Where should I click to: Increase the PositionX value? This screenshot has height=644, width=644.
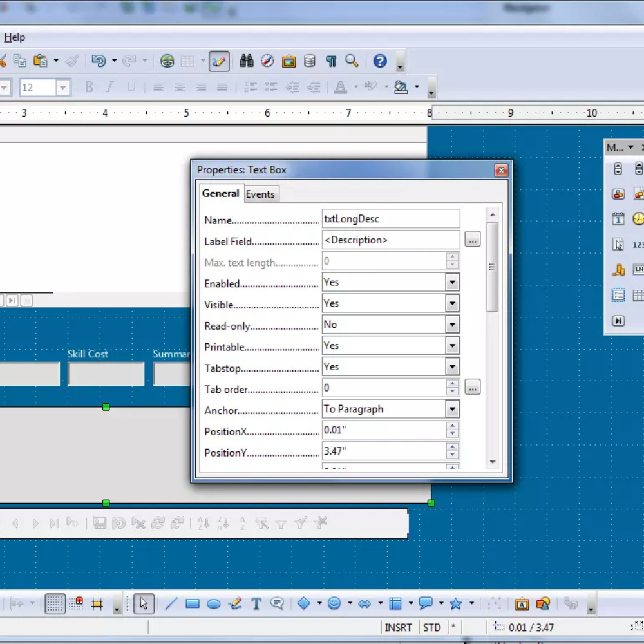click(x=452, y=426)
